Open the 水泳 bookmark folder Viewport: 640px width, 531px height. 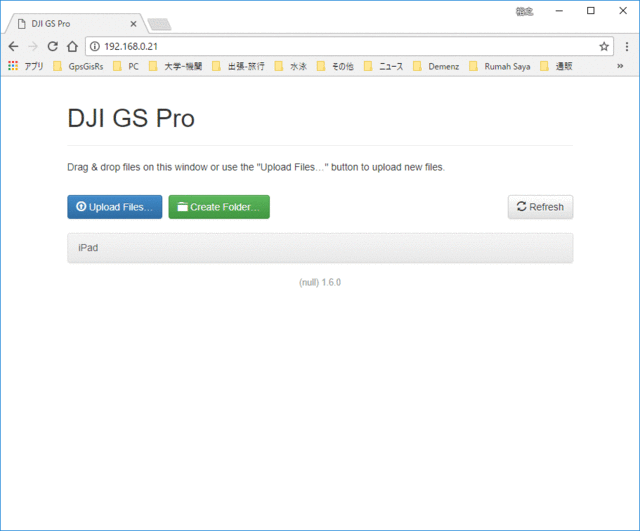click(291, 66)
